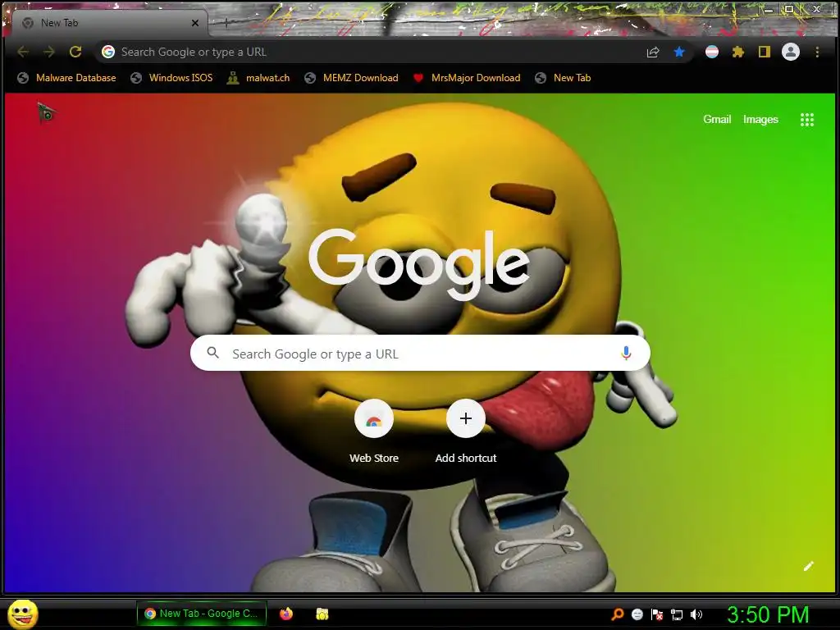840x630 pixels.
Task: Select New Tab - Google Chrome taskbar item
Action: point(202,614)
